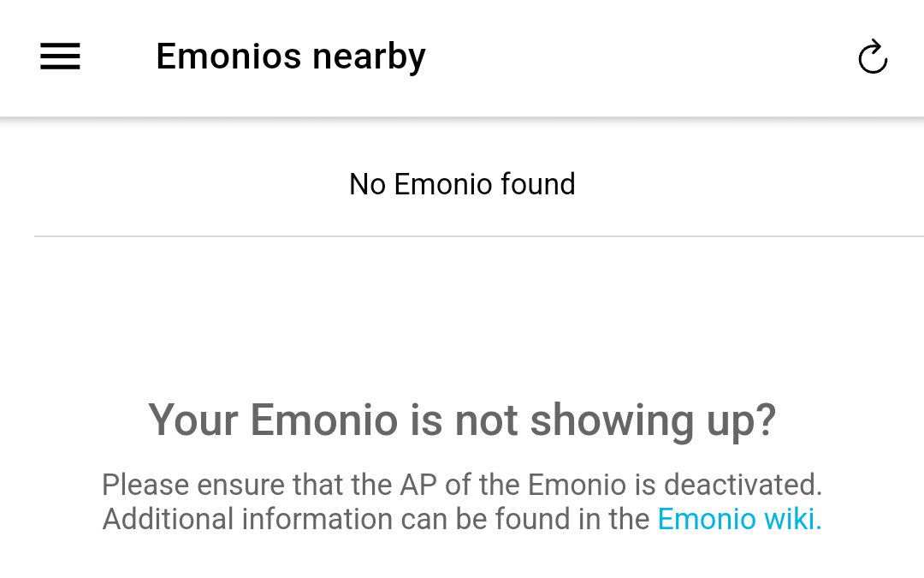The image size is (924, 578).
Task: Click the "Please ensure that the AP" hint line
Action: click(462, 485)
